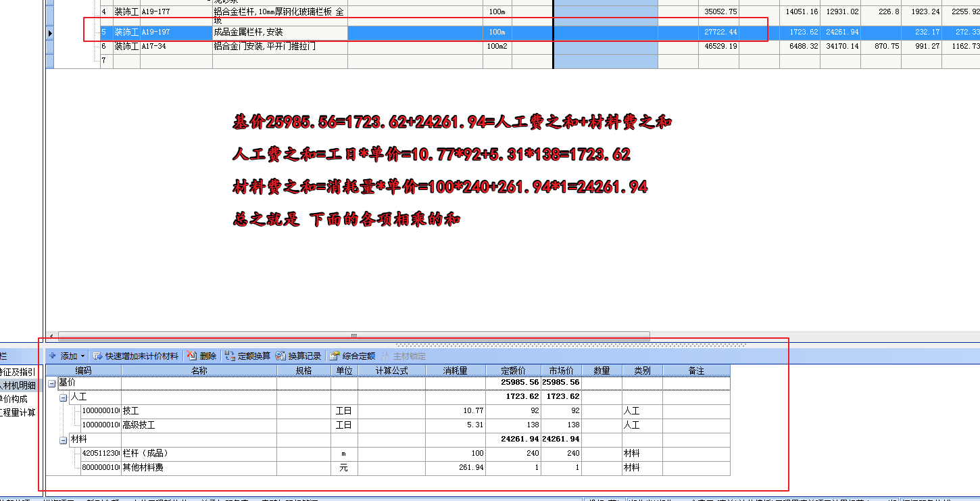Select the 技工 row name
Image resolution: width=980 pixels, height=501 pixels.
(130, 411)
